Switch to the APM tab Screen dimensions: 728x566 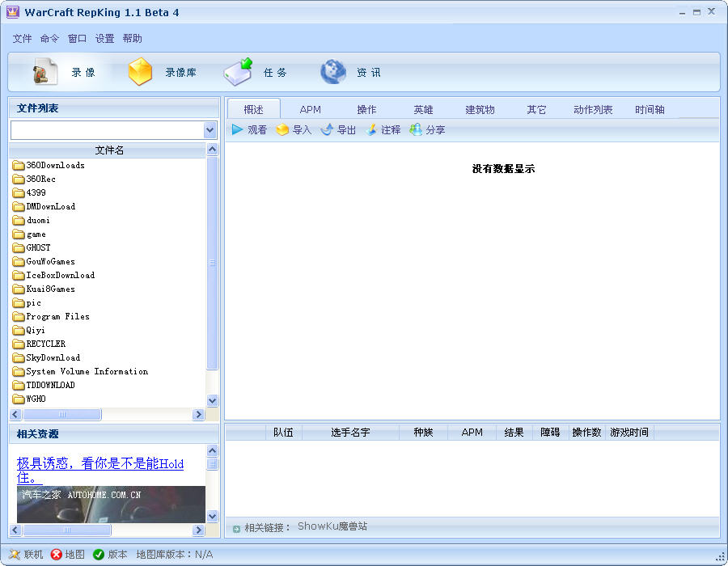coord(310,110)
